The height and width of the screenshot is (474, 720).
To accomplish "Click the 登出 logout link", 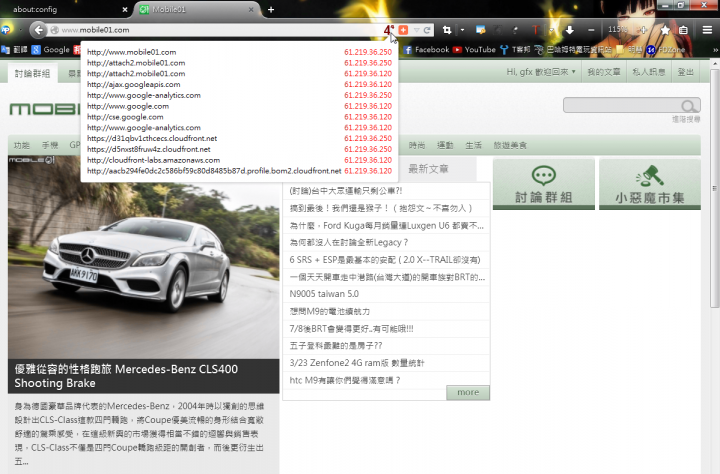I will 686,72.
